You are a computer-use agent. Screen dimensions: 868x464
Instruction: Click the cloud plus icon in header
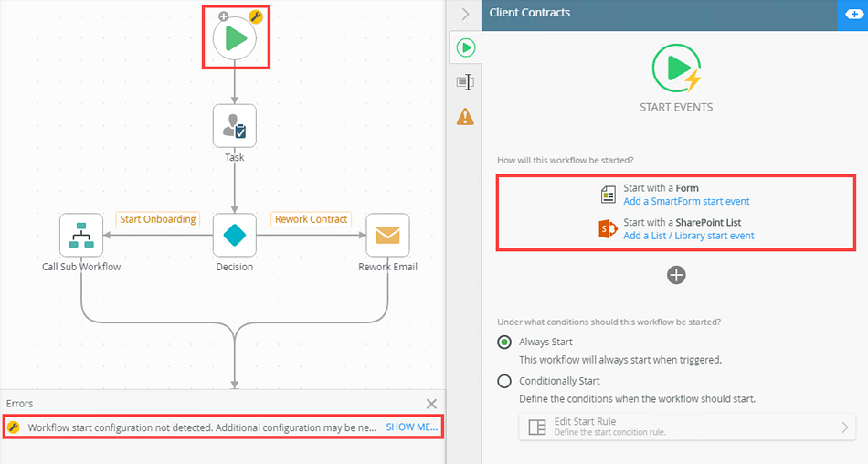855,15
